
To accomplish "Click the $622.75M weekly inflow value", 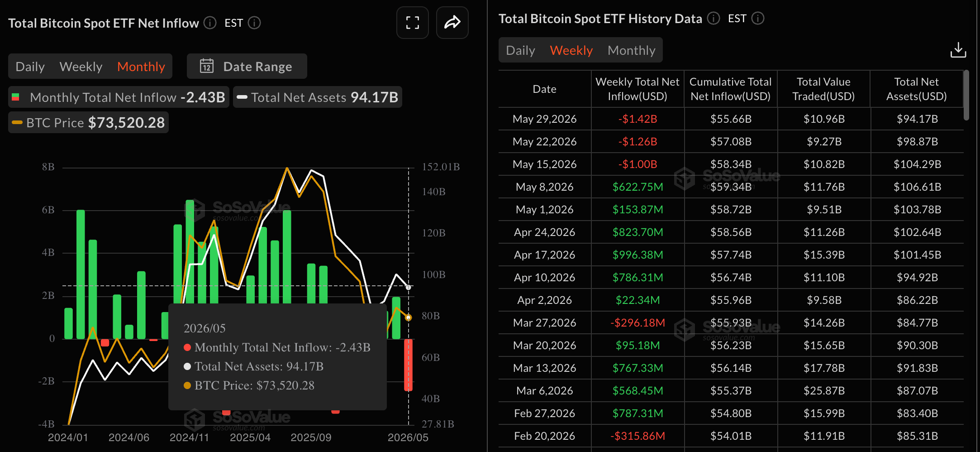I will tap(637, 187).
